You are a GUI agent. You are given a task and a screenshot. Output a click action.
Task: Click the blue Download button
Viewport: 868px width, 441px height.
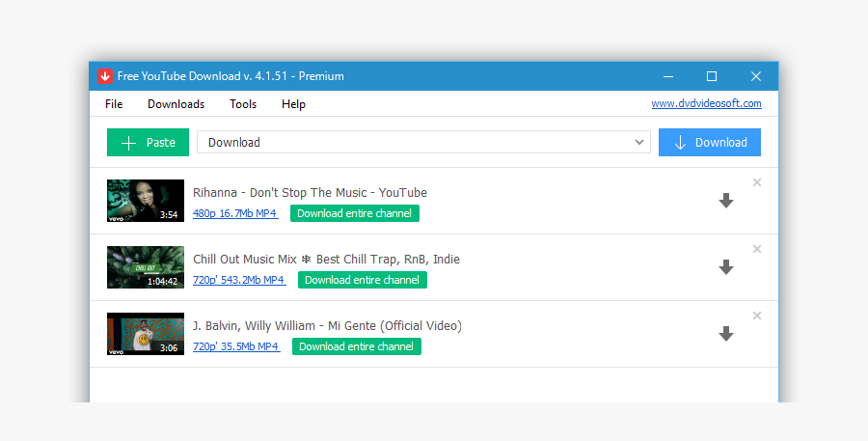(709, 143)
